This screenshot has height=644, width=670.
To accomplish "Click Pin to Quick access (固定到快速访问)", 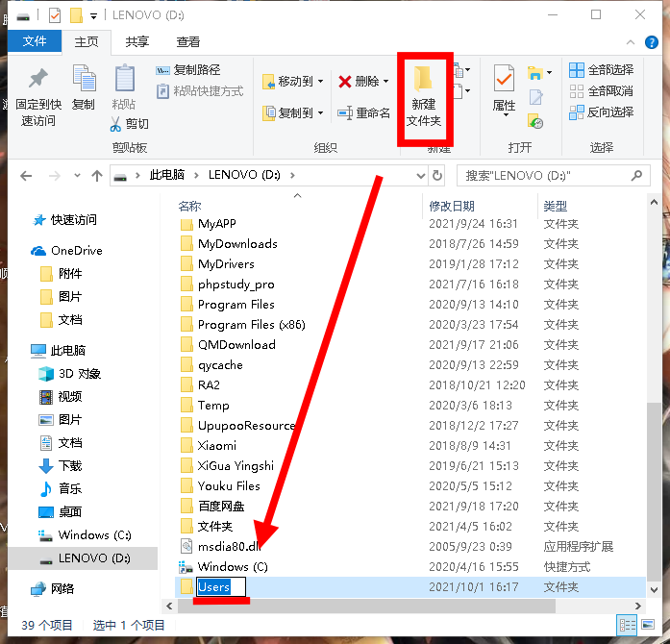I will point(38,97).
